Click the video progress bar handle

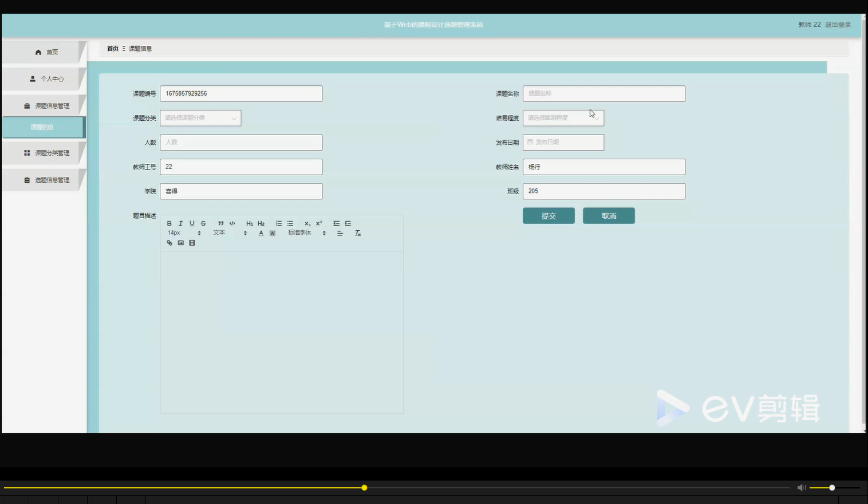364,488
